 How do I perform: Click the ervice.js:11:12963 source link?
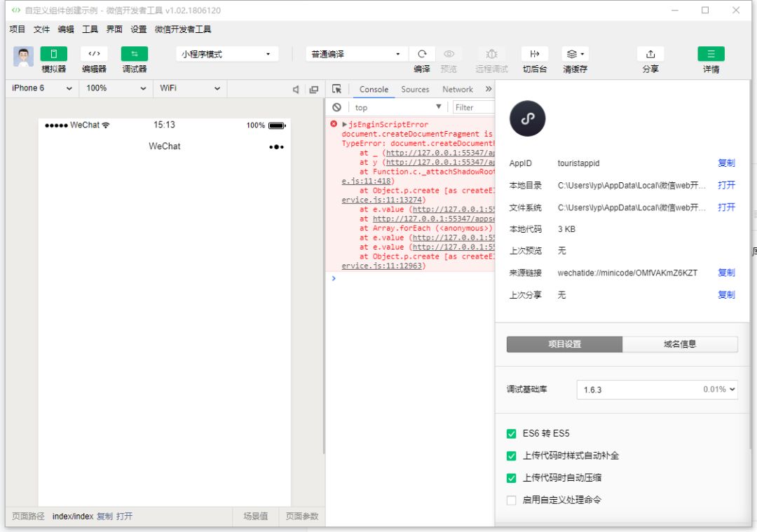[x=383, y=266]
